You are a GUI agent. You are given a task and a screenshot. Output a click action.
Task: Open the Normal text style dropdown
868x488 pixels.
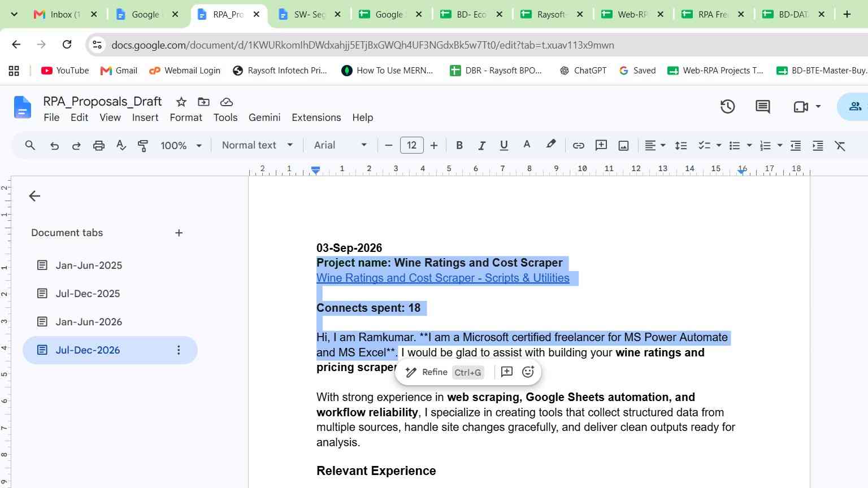coord(258,145)
